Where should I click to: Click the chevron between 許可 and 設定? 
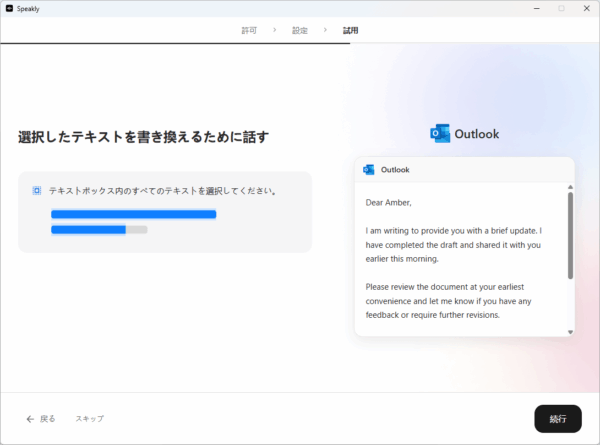tap(274, 31)
